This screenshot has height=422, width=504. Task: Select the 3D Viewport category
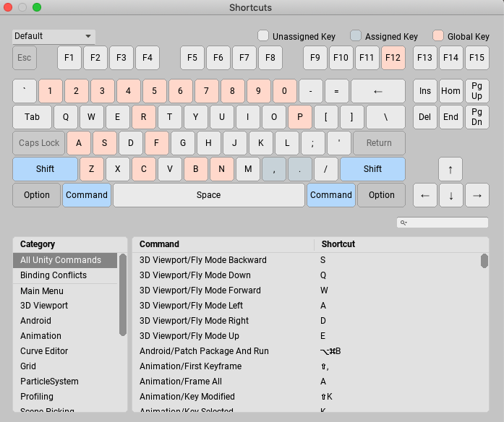44,306
